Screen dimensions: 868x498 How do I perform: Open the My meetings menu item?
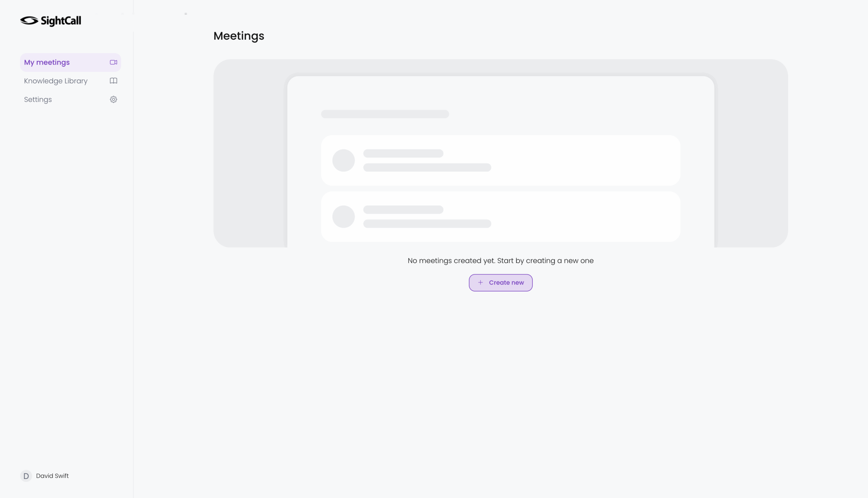click(x=71, y=62)
